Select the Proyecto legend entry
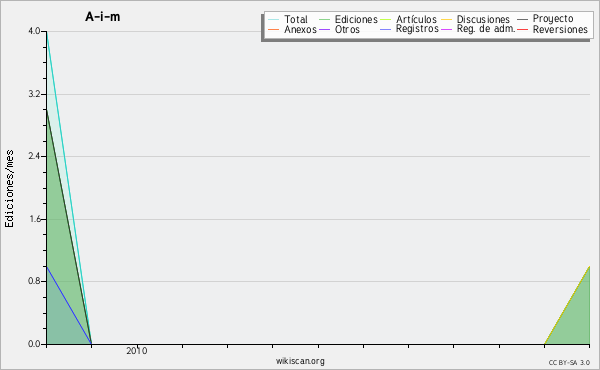The width and height of the screenshot is (600, 370). (553, 19)
